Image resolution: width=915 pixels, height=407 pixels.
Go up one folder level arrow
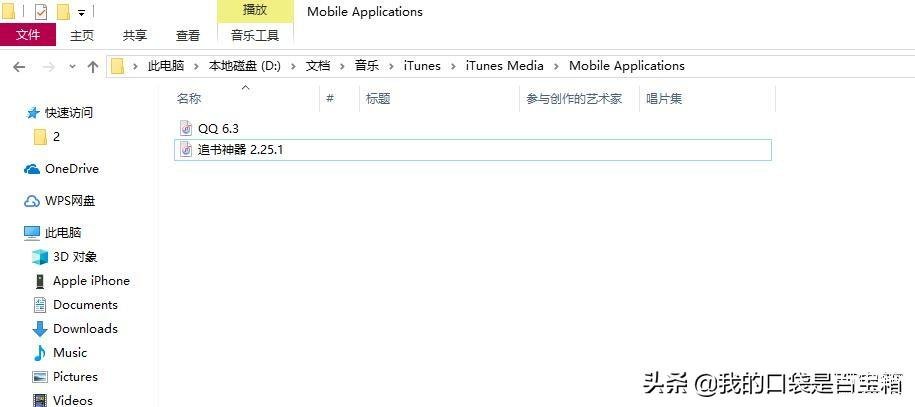coord(93,67)
